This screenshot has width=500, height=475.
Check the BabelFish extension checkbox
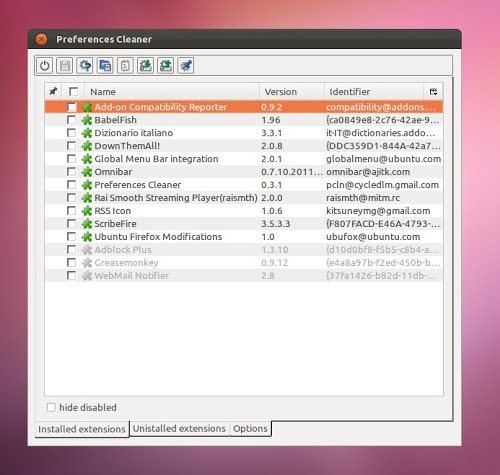[x=71, y=120]
